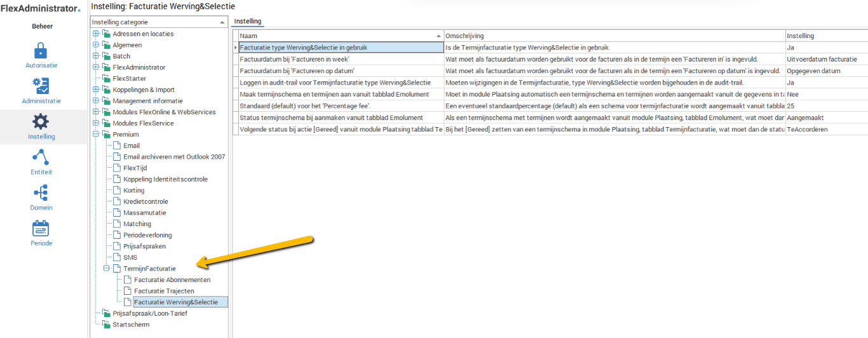The width and height of the screenshot is (868, 338).
Task: Sort by the Naam column header
Action: coord(337,36)
